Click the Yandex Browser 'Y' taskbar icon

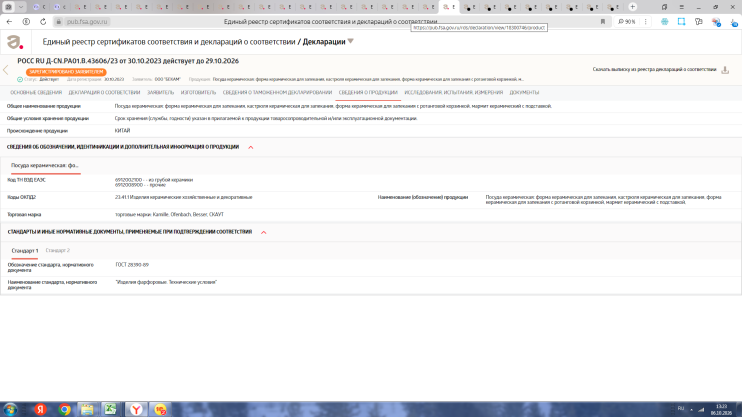(136, 409)
